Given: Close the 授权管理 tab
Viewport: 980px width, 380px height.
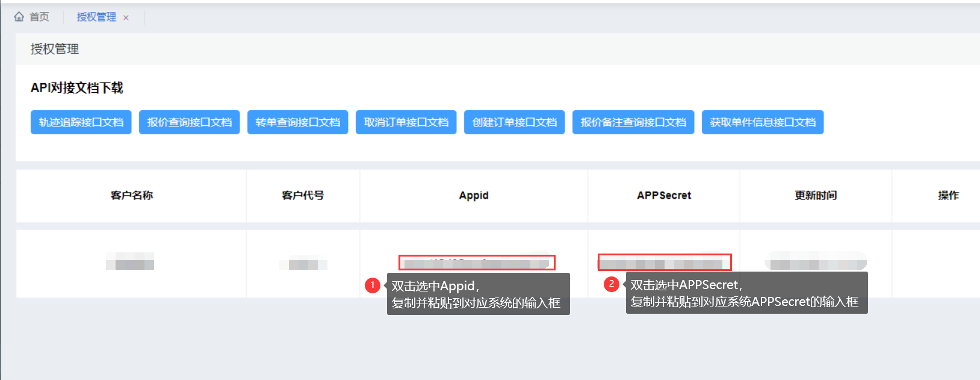Looking at the screenshot, I should [x=126, y=18].
